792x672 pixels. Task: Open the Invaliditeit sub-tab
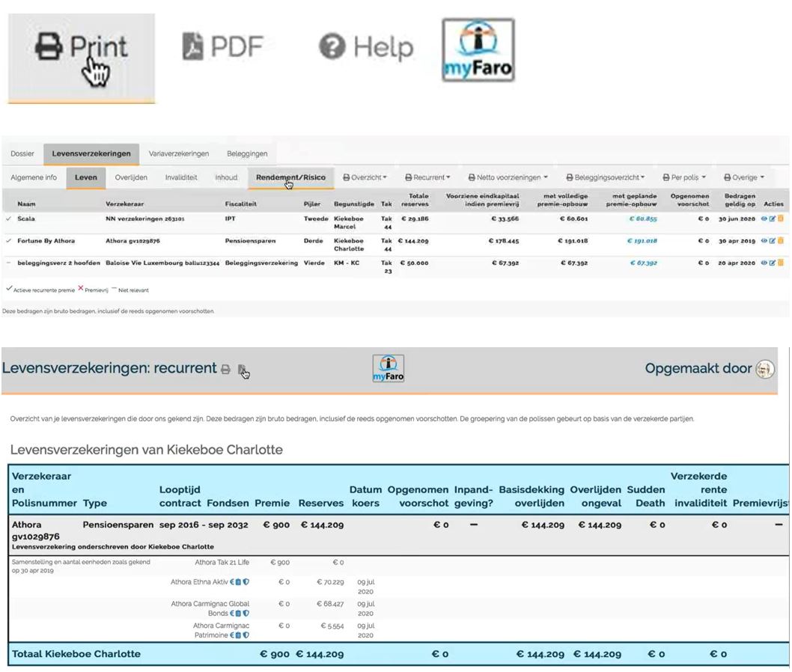181,177
